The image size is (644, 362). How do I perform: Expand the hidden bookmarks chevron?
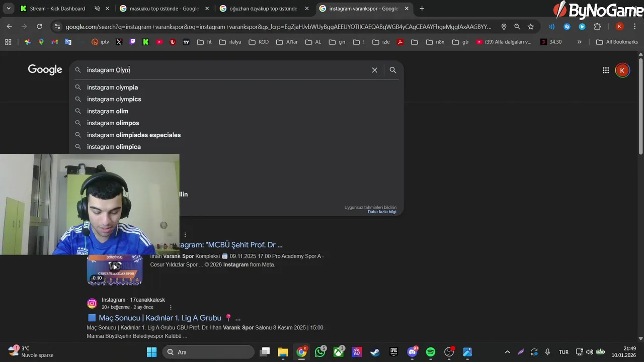point(579,42)
